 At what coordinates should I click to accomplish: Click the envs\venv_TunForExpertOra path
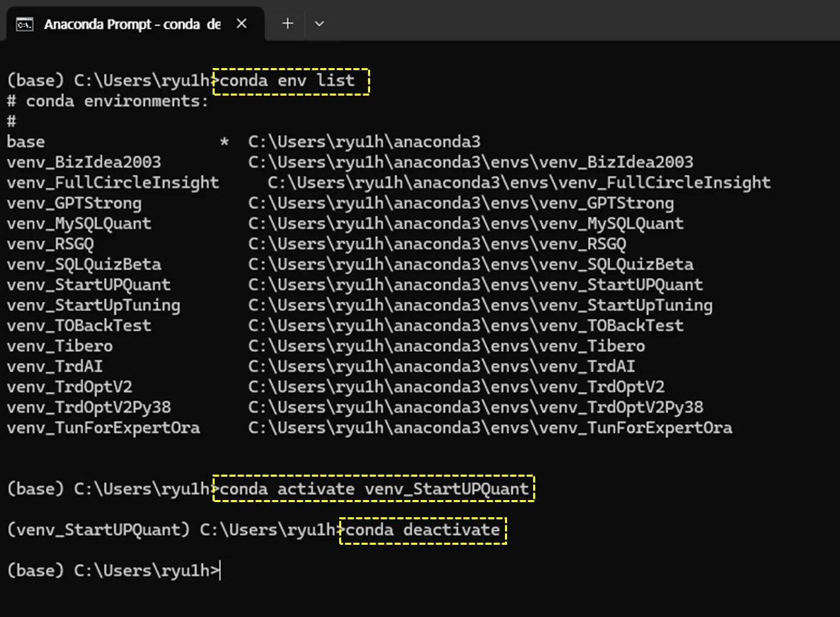coord(491,428)
